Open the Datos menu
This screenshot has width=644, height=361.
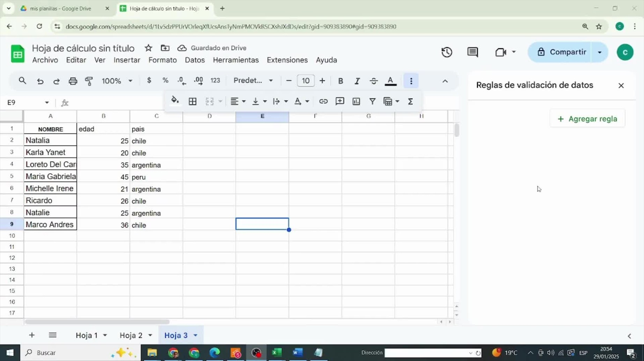click(195, 60)
